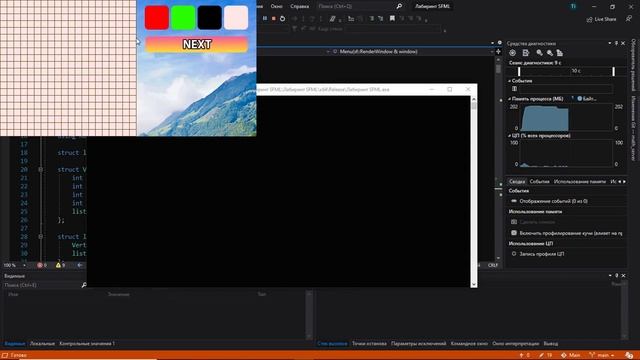Zoom in on diagnostics timeline
640x360 pixels.
pos(540,53)
